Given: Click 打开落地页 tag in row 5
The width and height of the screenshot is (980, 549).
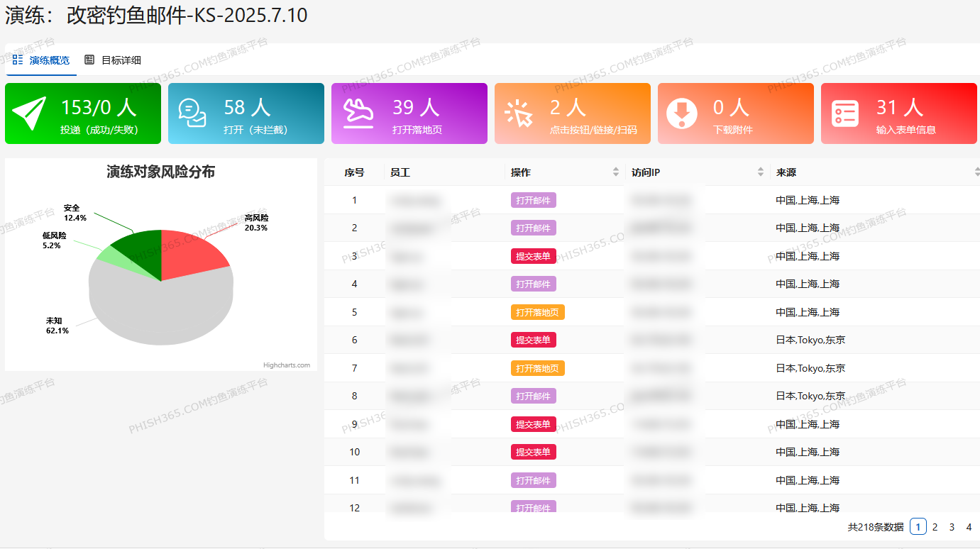Looking at the screenshot, I should pos(537,312).
